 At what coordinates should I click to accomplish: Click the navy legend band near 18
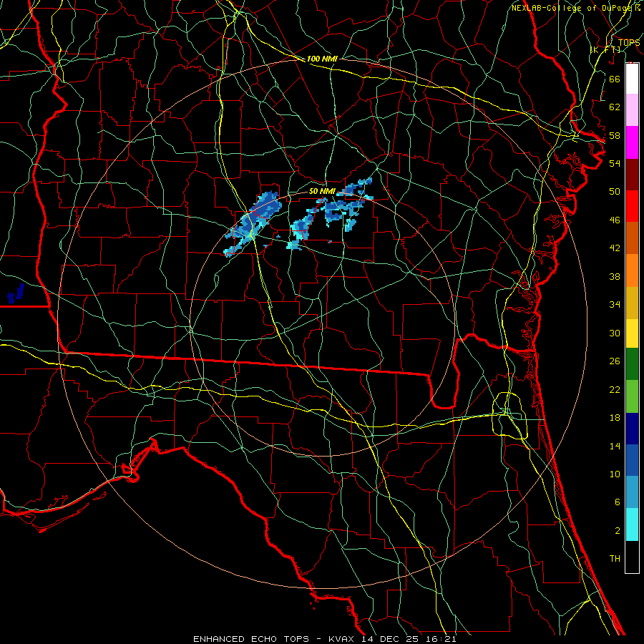632,429
